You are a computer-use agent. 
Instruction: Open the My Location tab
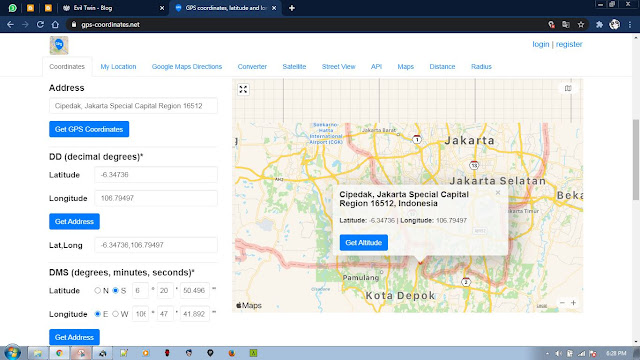point(118,67)
